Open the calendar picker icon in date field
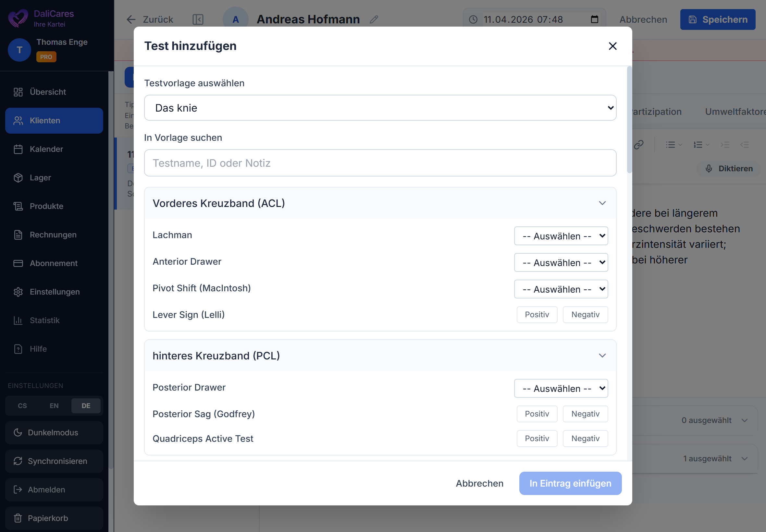The height and width of the screenshot is (532, 766). tap(594, 19)
